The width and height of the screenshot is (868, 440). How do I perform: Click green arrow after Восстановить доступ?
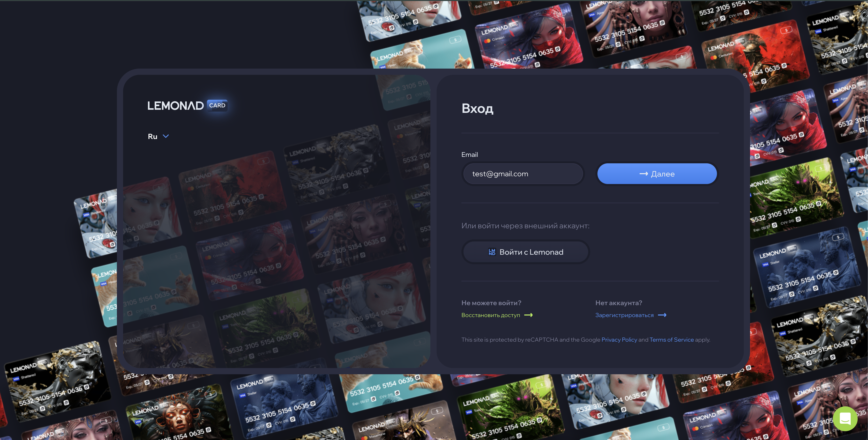528,315
